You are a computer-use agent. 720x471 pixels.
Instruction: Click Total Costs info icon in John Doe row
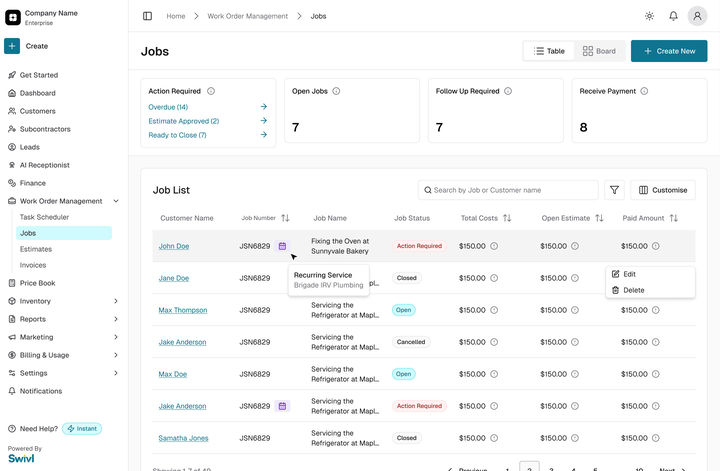pos(494,246)
